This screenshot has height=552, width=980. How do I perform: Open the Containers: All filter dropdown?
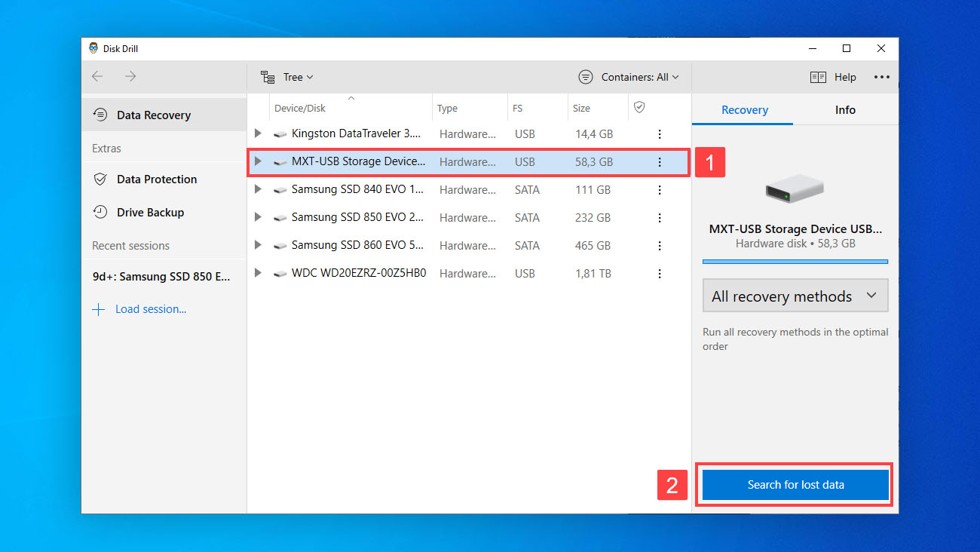tap(629, 77)
